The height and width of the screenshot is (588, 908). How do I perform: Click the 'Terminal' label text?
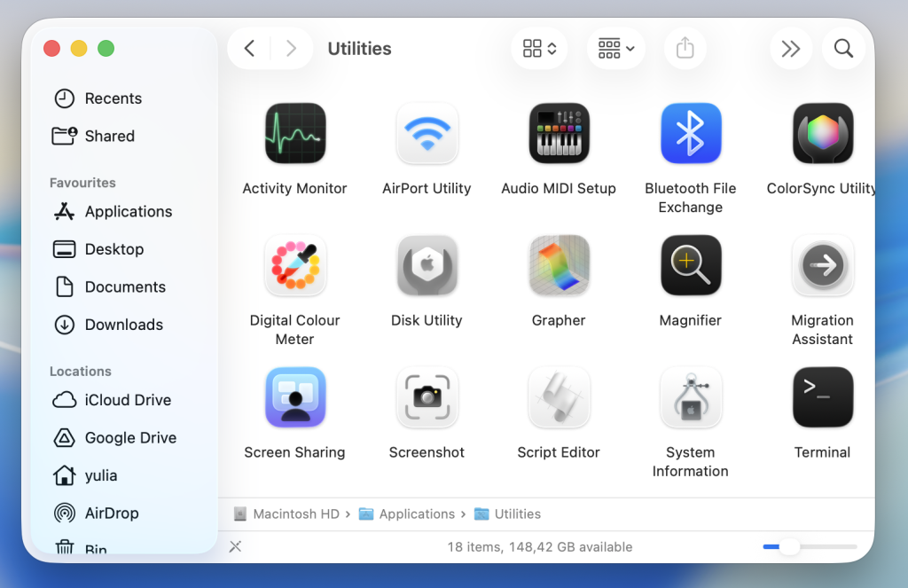[822, 452]
